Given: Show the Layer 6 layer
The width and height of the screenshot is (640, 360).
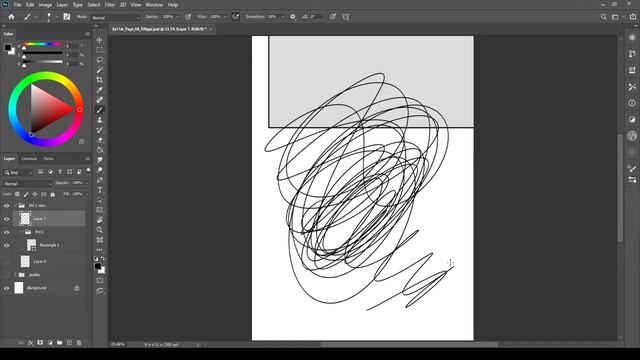Looking at the screenshot, I should point(7,261).
